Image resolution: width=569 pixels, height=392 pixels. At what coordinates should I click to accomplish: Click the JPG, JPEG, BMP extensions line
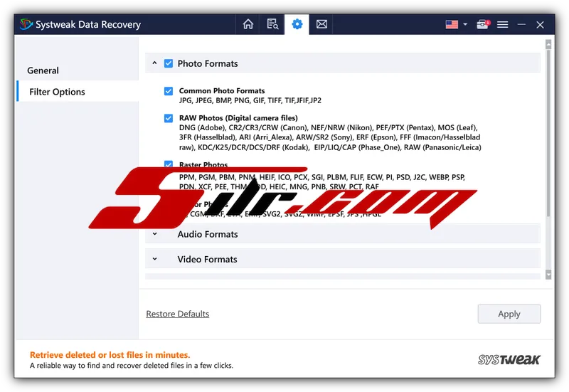250,100
